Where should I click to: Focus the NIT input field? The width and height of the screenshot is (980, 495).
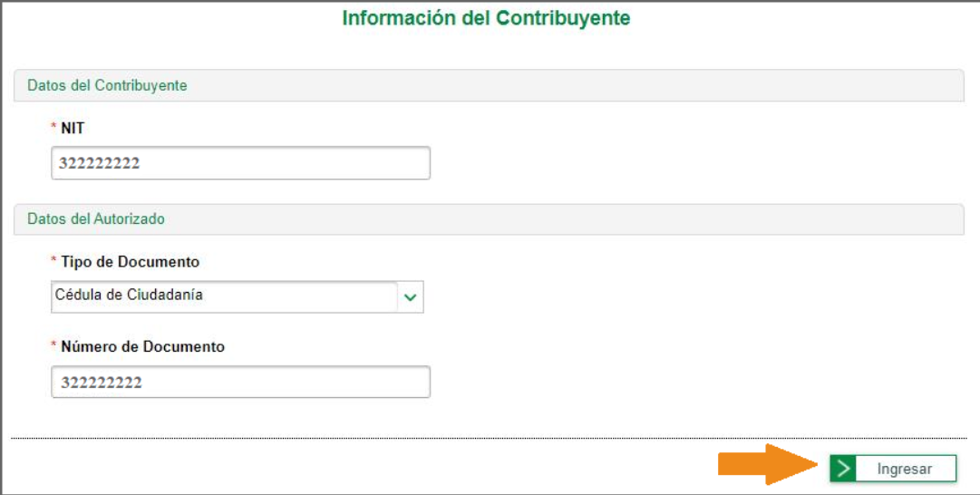(240, 164)
